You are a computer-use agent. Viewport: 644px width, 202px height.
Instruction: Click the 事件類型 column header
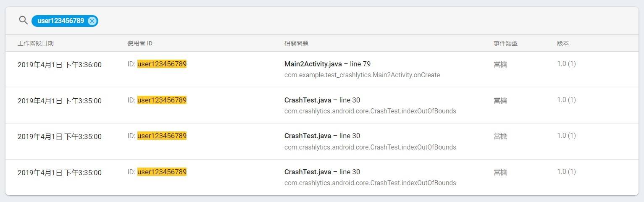[x=505, y=43]
